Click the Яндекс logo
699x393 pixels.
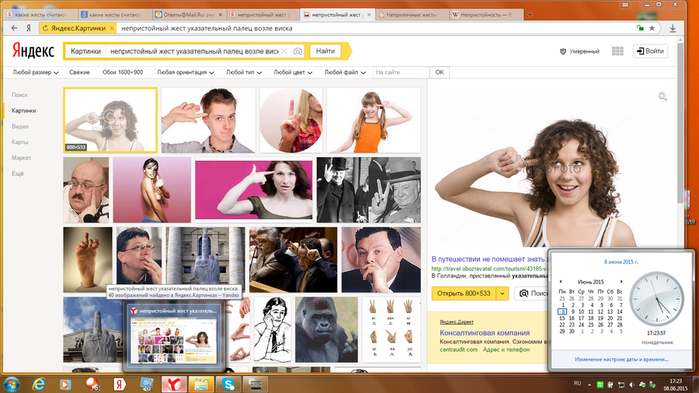(33, 51)
